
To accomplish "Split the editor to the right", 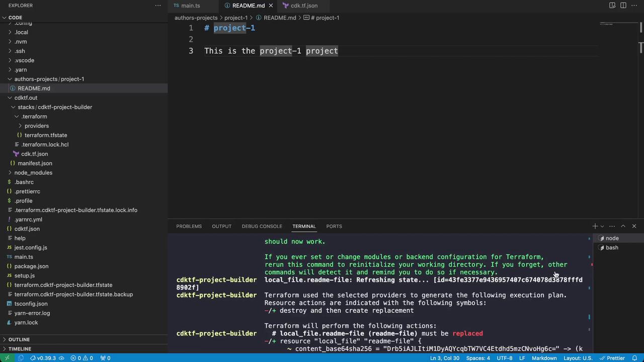I will point(623,6).
